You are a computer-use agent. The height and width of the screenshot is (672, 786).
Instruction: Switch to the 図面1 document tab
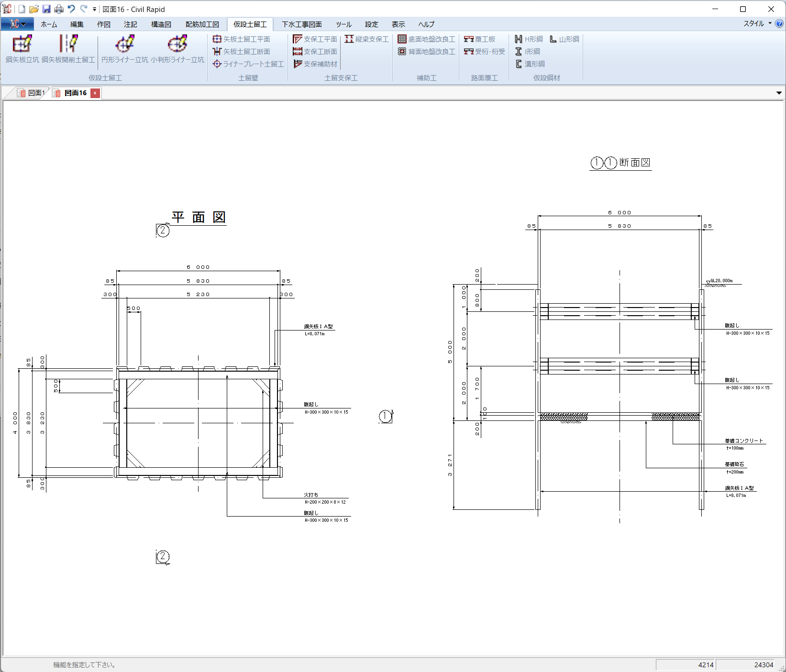click(x=32, y=93)
